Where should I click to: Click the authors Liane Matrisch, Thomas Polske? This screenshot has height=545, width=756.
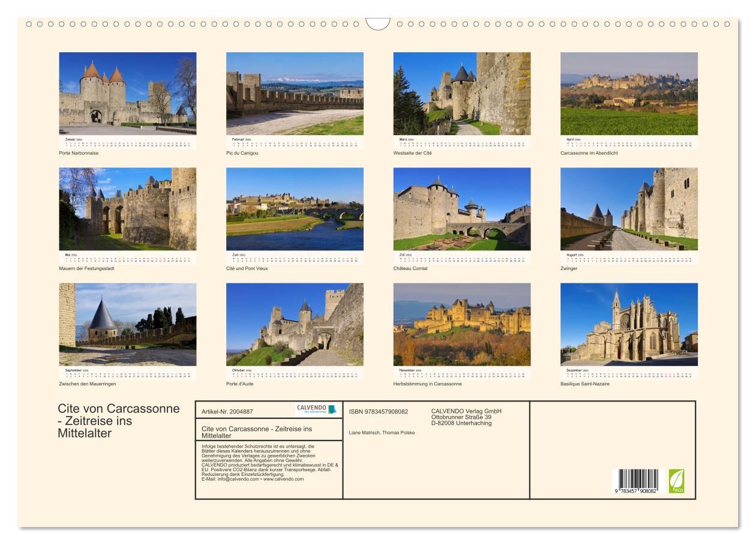(382, 432)
